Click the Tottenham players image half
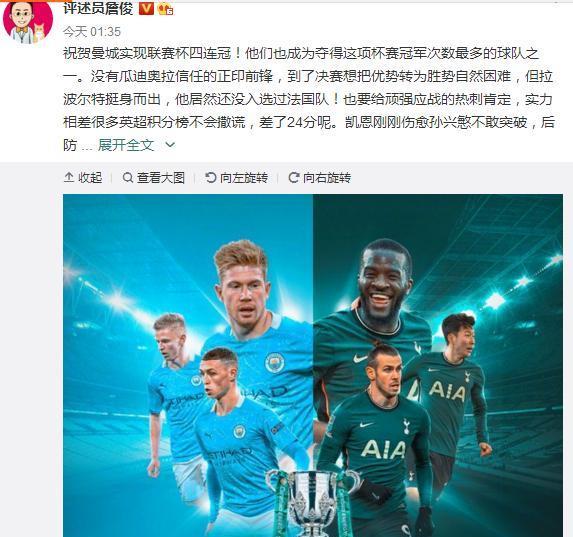 coord(438,366)
